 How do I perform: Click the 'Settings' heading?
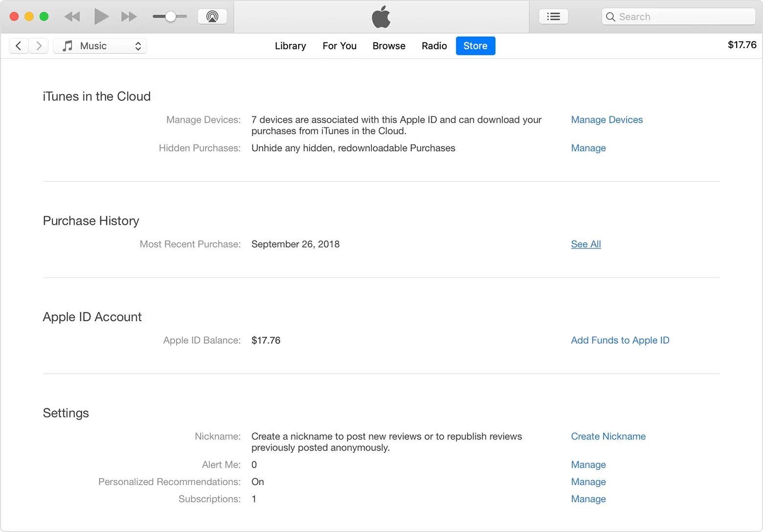point(66,413)
